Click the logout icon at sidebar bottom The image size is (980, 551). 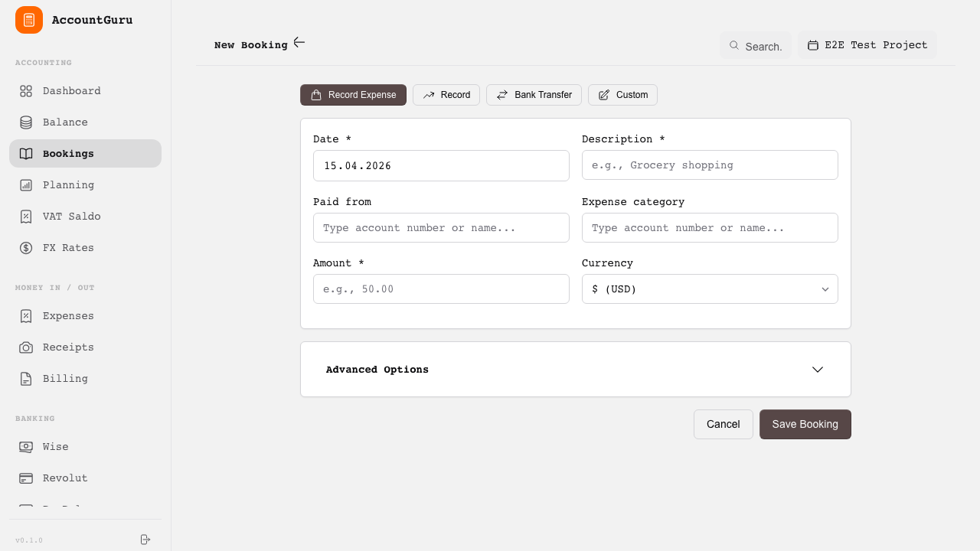coord(145,540)
